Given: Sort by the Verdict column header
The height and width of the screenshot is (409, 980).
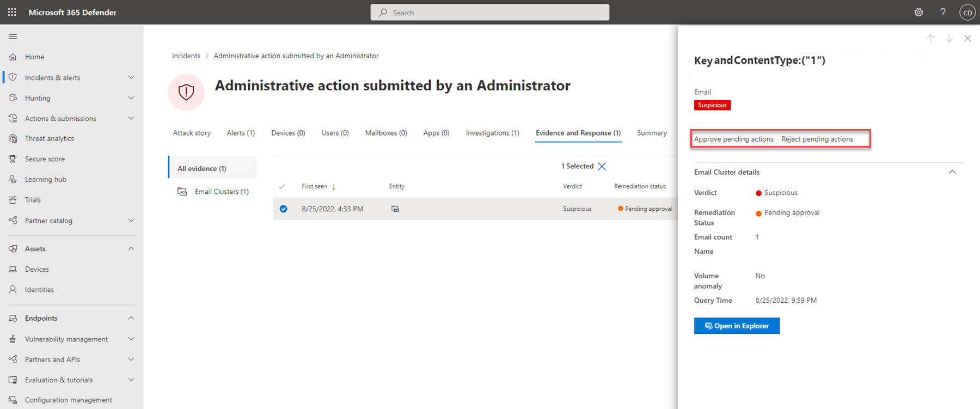Looking at the screenshot, I should click(572, 186).
